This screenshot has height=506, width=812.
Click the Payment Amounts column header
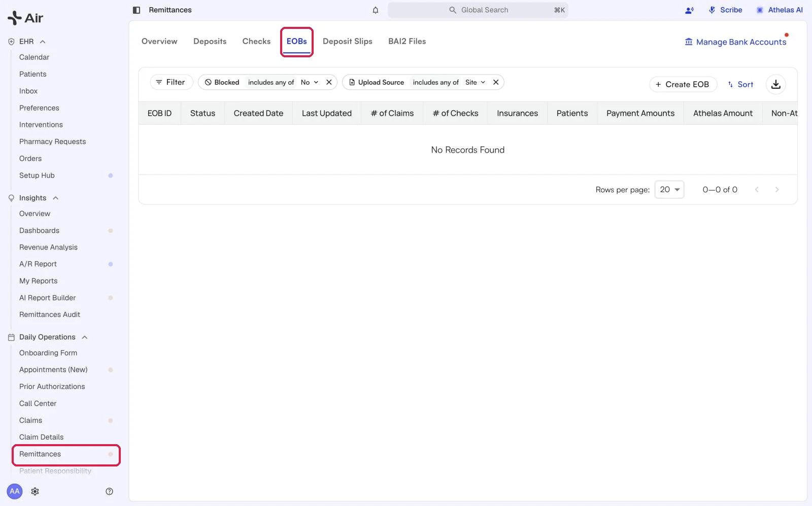coord(640,114)
